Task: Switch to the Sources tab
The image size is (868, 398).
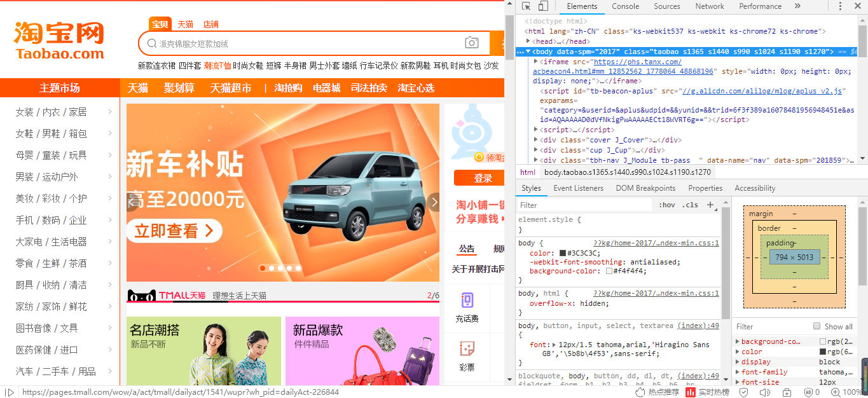Action: (667, 6)
